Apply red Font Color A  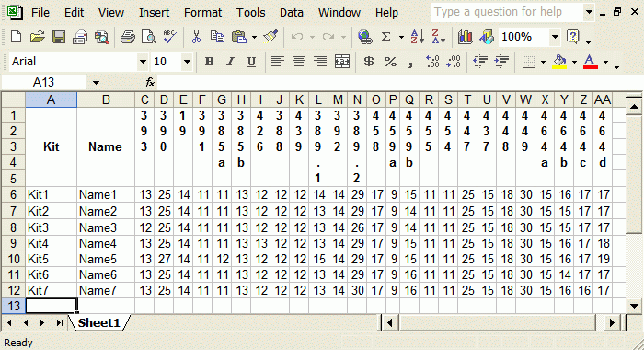(x=591, y=62)
